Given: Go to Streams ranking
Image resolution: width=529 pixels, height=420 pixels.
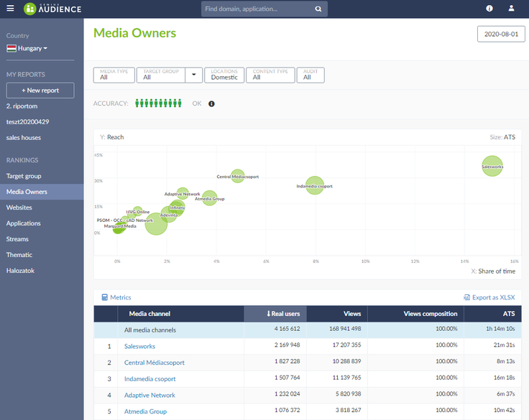Looking at the screenshot, I should click(x=17, y=239).
